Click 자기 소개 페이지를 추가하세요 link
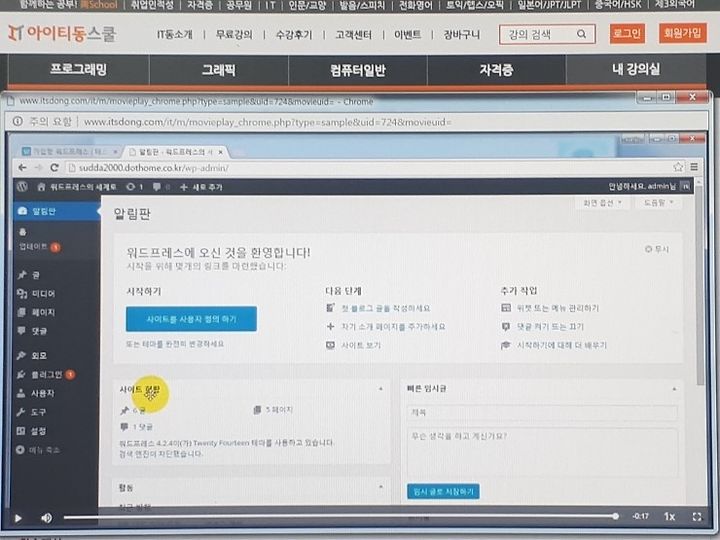Screen dimensions: 720x540 [393, 326]
